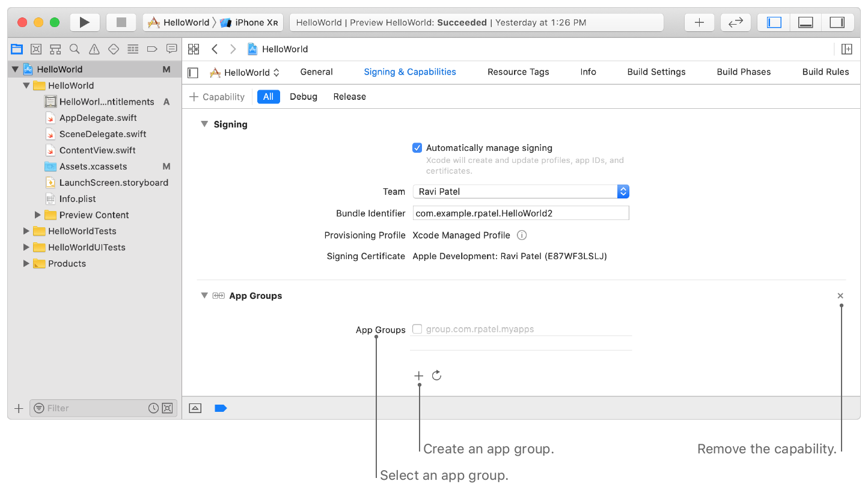Hide the Navigator left panel

(774, 22)
